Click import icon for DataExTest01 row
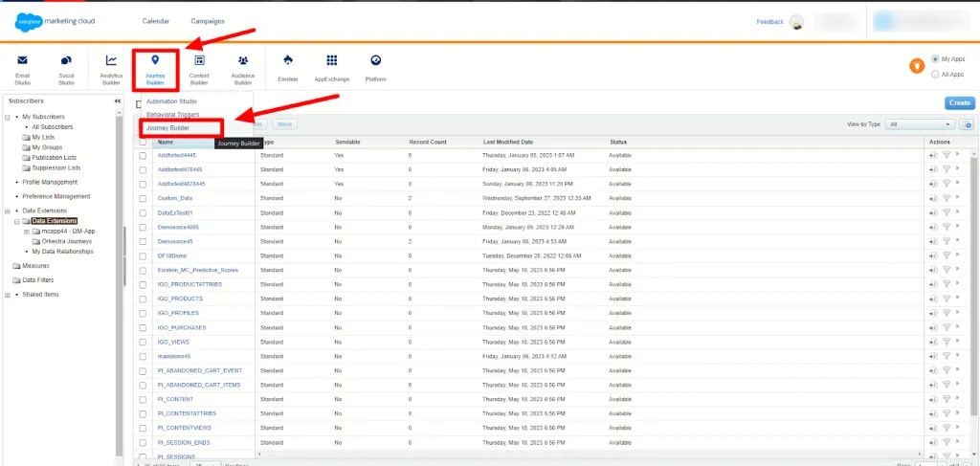980x466 pixels. 934,212
